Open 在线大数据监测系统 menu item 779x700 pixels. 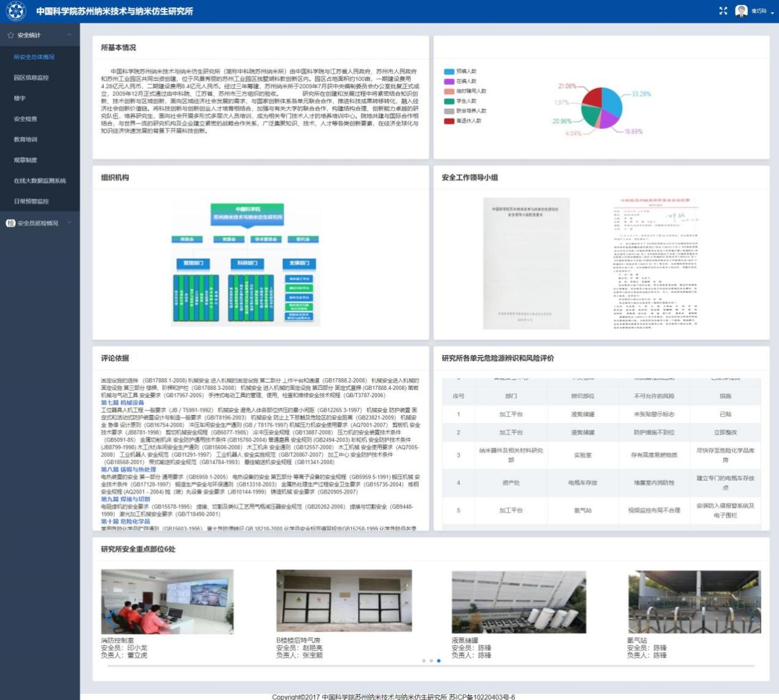tap(40, 181)
